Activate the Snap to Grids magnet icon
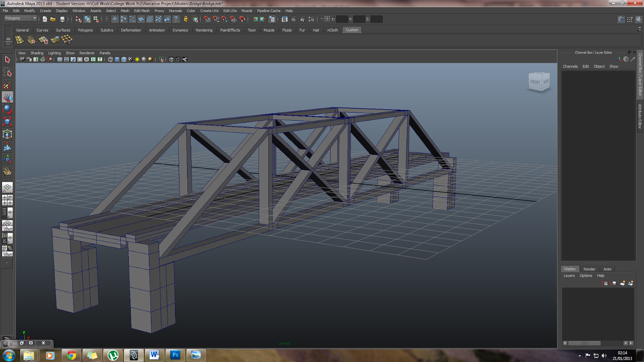The image size is (644, 362). (x=207, y=19)
